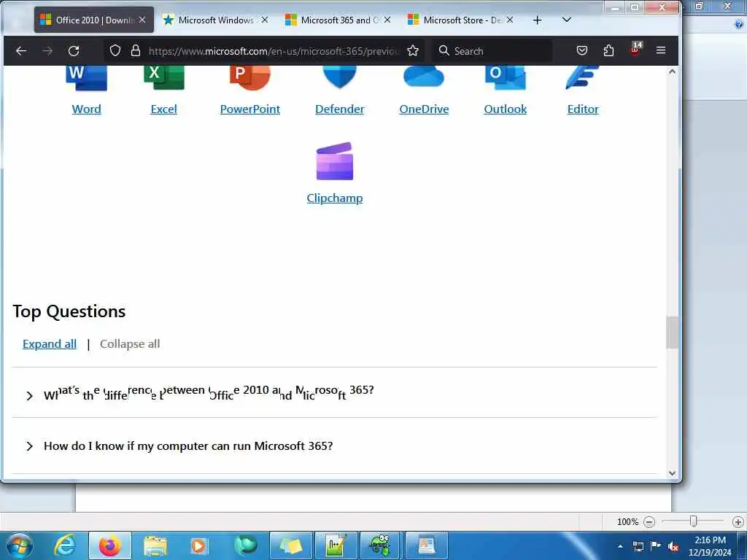
Task: Switch to the Microsoft Store tab
Action: [461, 20]
